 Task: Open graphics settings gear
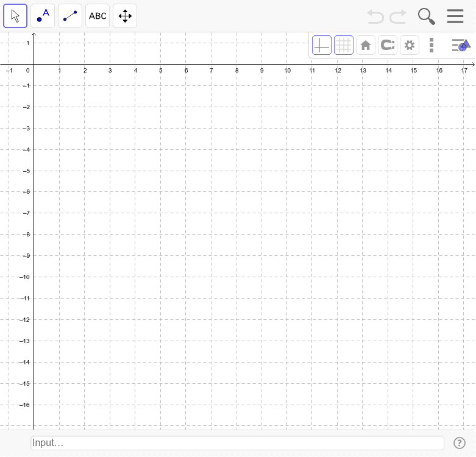[x=410, y=45]
